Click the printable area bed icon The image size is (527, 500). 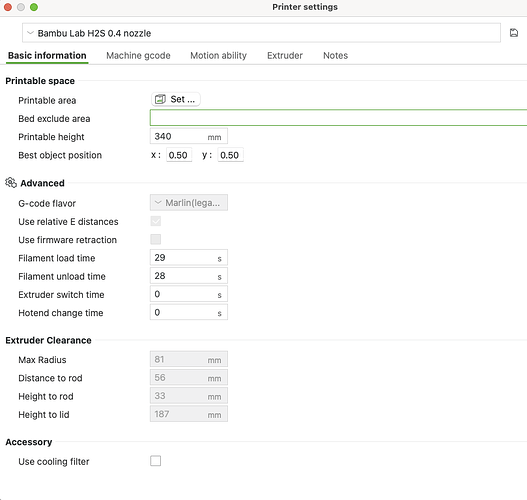click(160, 99)
